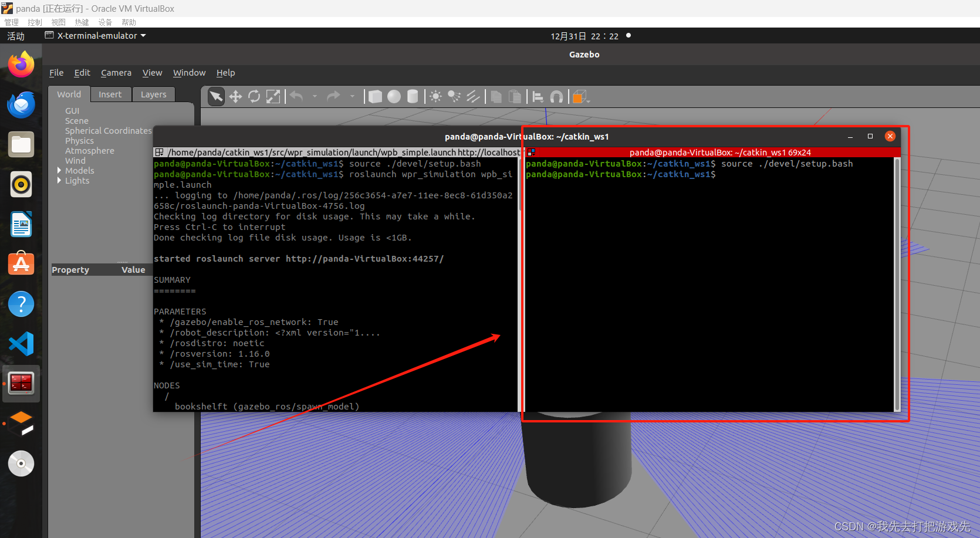Open VirtualBox 管理 menu
This screenshot has height=538, width=980.
[12, 22]
